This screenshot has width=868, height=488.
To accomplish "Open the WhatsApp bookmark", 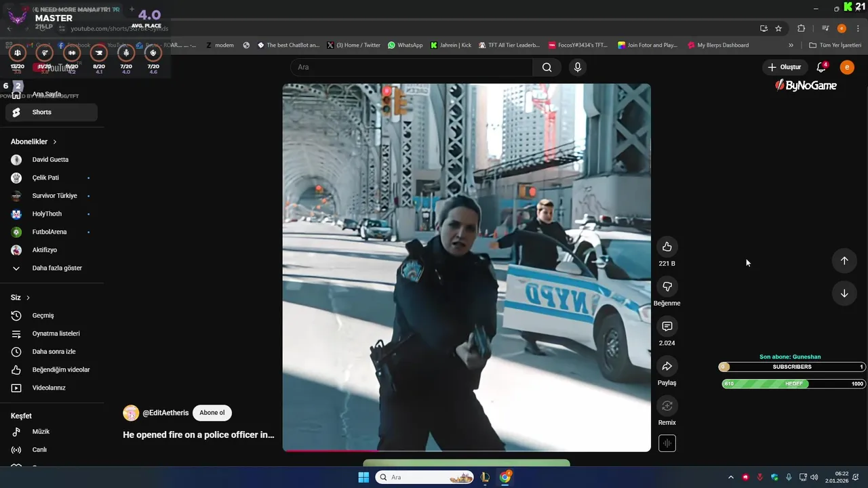I will pos(405,45).
